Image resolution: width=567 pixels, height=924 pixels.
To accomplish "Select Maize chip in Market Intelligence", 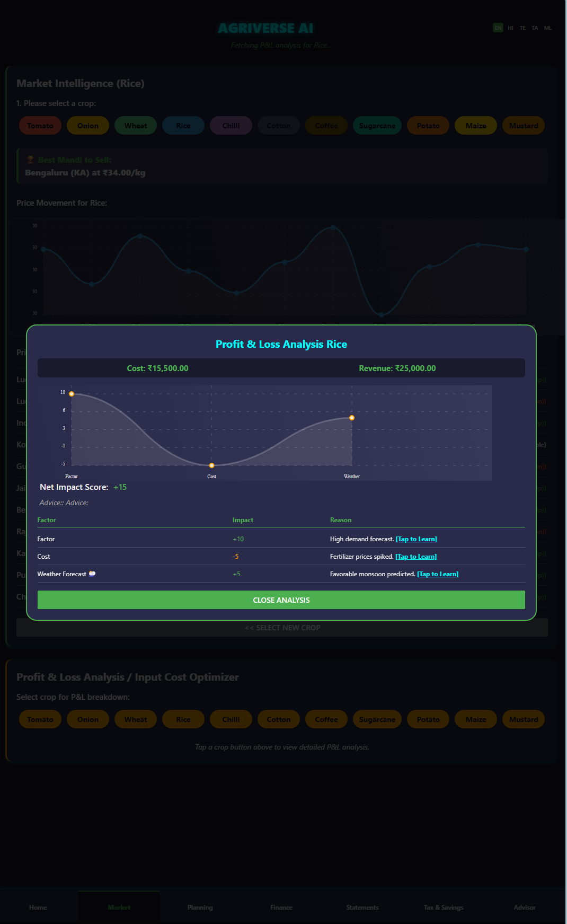I will [476, 126].
